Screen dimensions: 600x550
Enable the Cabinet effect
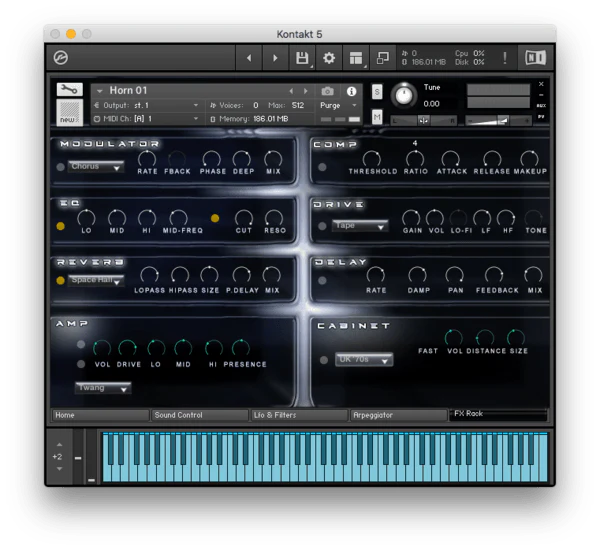(x=324, y=360)
